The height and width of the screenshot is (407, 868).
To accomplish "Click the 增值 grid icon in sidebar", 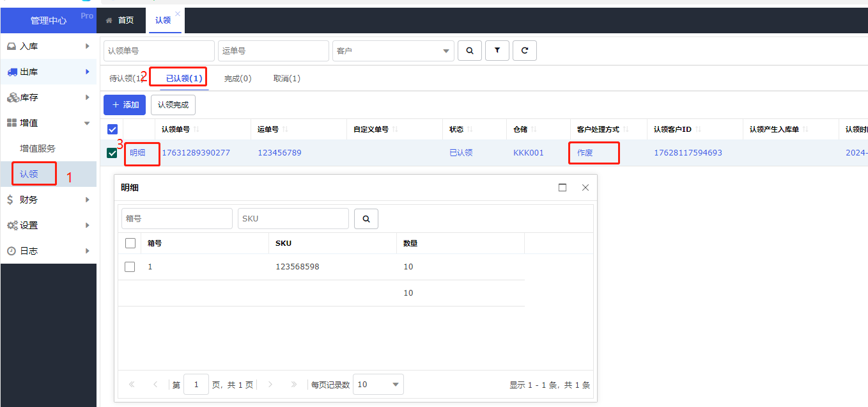I will [12, 123].
